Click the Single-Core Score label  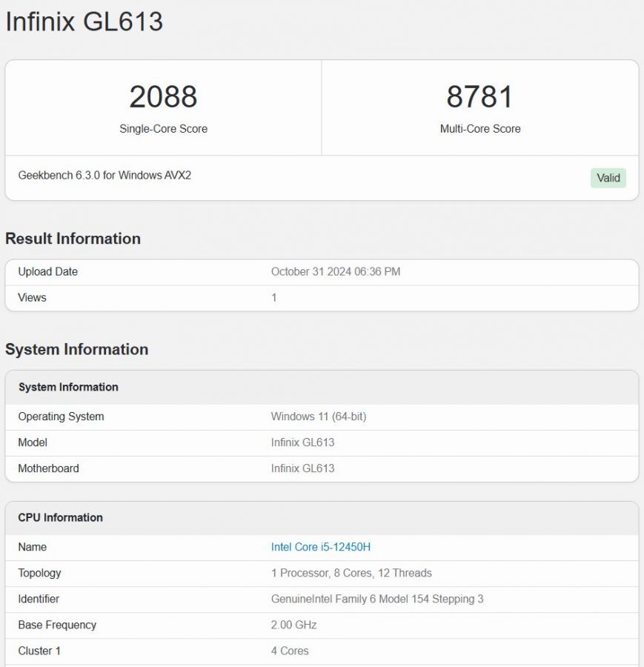[163, 129]
